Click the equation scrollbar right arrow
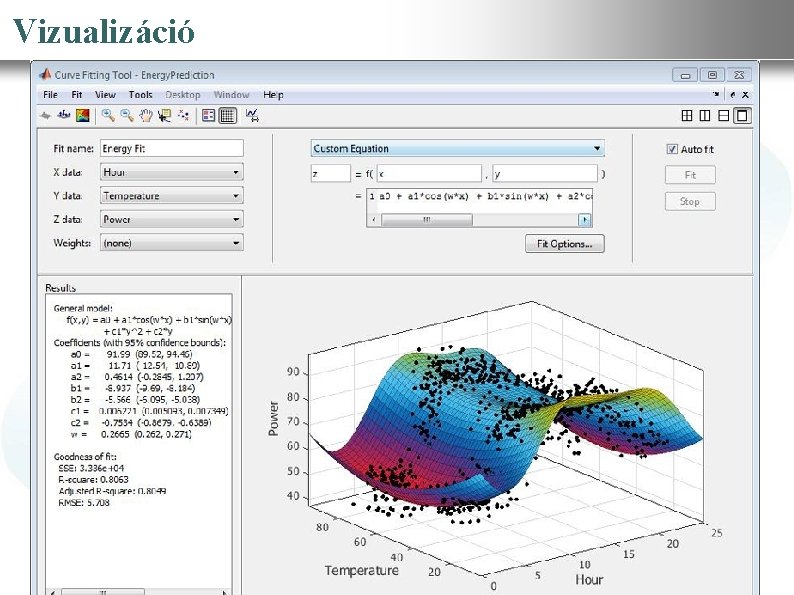This screenshot has height=595, width=794. [585, 220]
